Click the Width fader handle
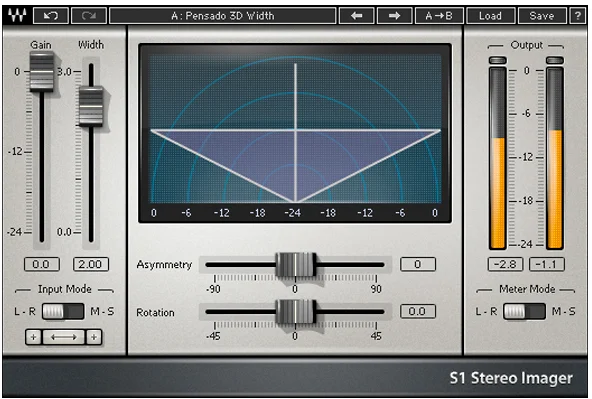Image resolution: width=592 pixels, height=399 pixels. click(x=91, y=106)
